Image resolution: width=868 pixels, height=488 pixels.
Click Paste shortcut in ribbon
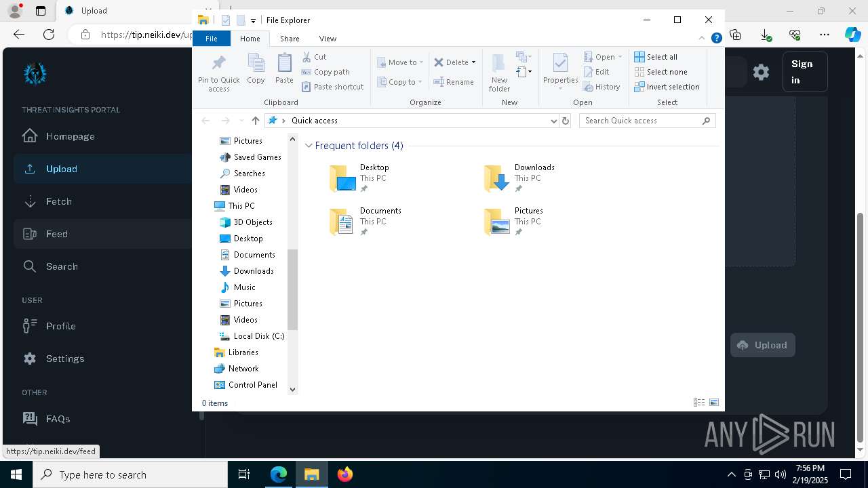[x=333, y=87]
